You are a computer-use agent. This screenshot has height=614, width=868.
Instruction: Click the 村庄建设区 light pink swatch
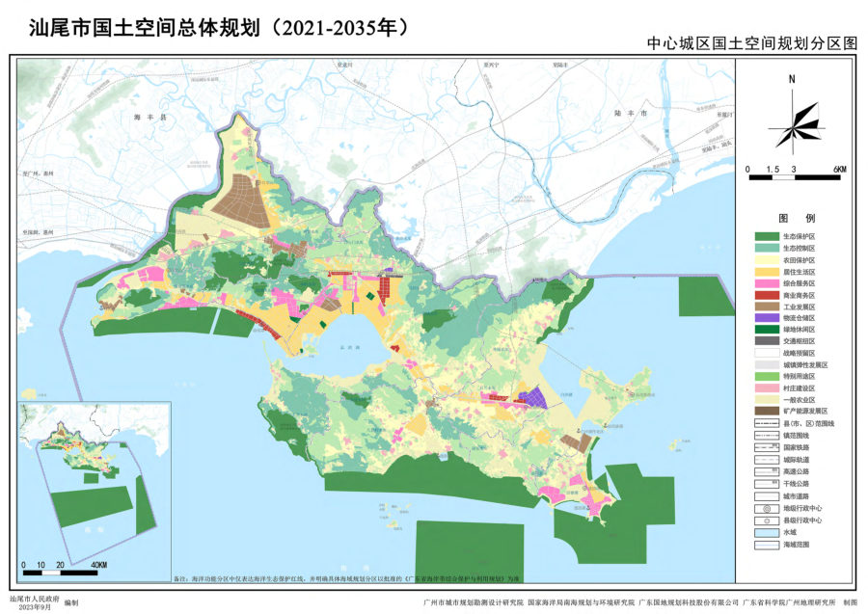766,387
